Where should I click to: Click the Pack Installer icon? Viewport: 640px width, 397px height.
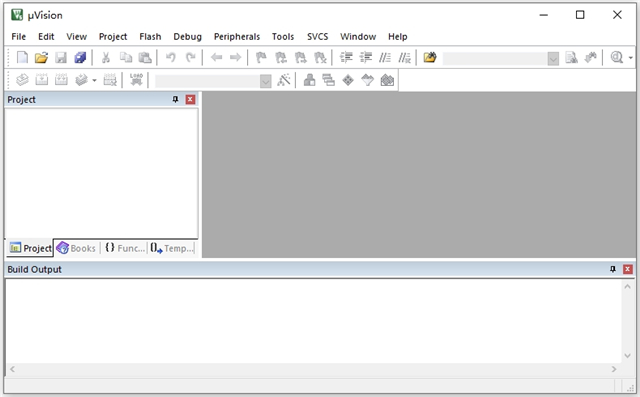click(387, 80)
